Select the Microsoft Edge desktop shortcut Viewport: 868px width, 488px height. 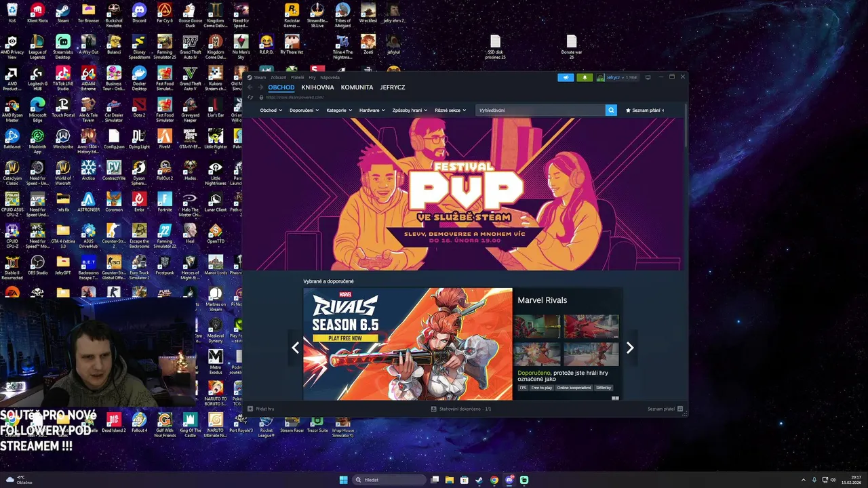point(37,110)
